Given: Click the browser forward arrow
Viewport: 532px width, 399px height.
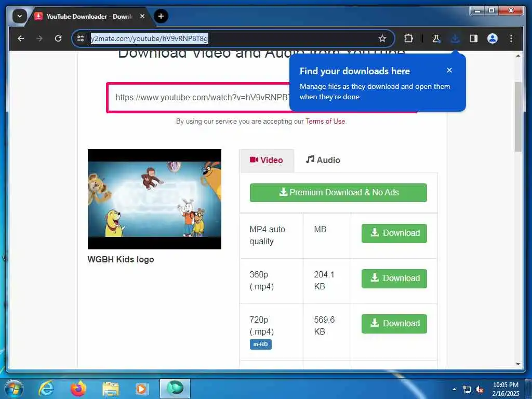Looking at the screenshot, I should pyautogui.click(x=39, y=38).
